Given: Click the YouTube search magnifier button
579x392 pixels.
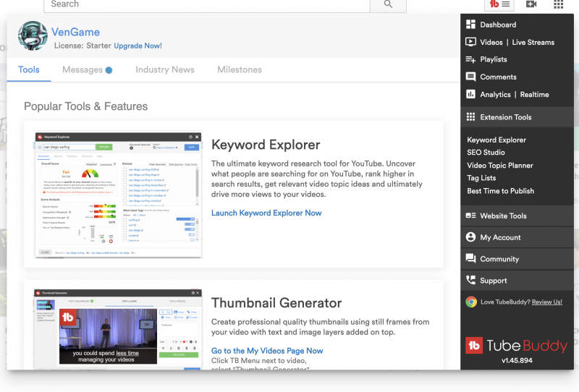Looking at the screenshot, I should pos(388,4).
